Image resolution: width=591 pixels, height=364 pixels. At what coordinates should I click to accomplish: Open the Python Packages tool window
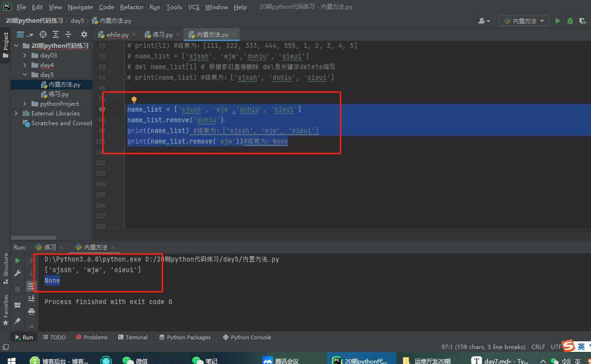coord(185,337)
